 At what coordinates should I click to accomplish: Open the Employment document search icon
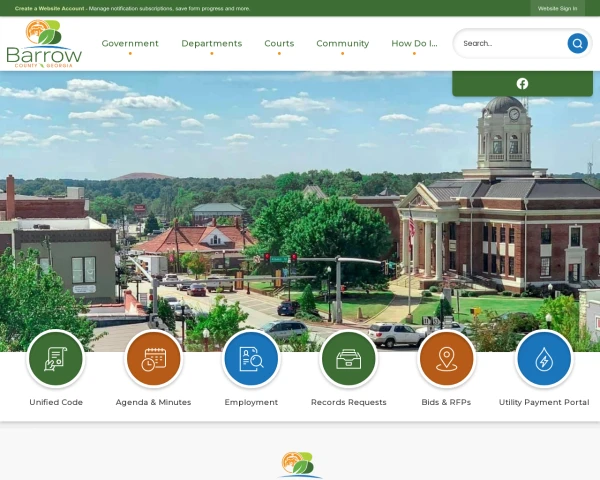(x=251, y=359)
